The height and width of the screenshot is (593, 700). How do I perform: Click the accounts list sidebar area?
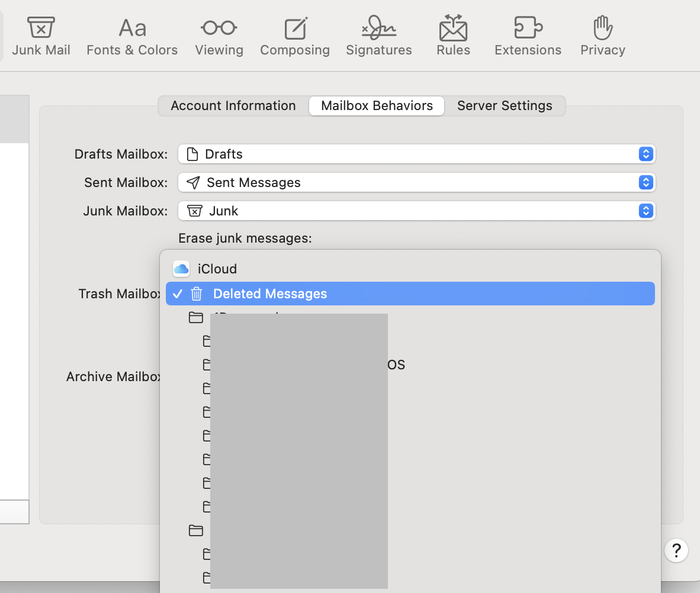pyautogui.click(x=14, y=320)
